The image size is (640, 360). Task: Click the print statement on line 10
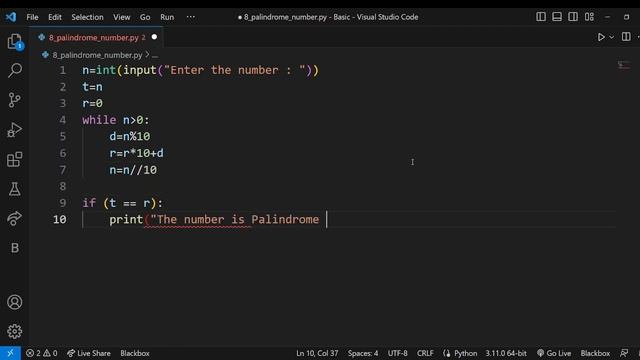(214, 220)
